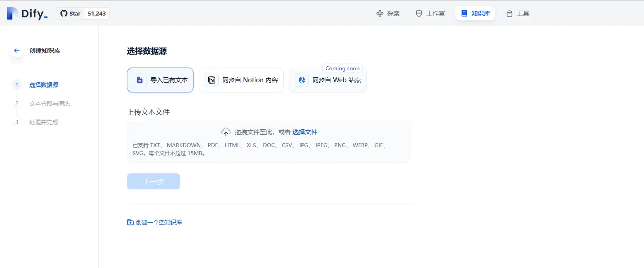Open file picker via 选择文件 link
The height and width of the screenshot is (268, 644).
(x=305, y=132)
